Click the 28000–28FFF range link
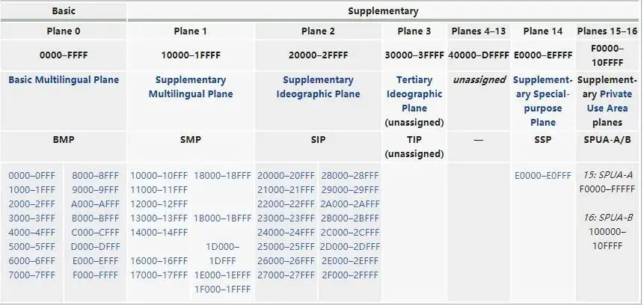 [x=350, y=176]
